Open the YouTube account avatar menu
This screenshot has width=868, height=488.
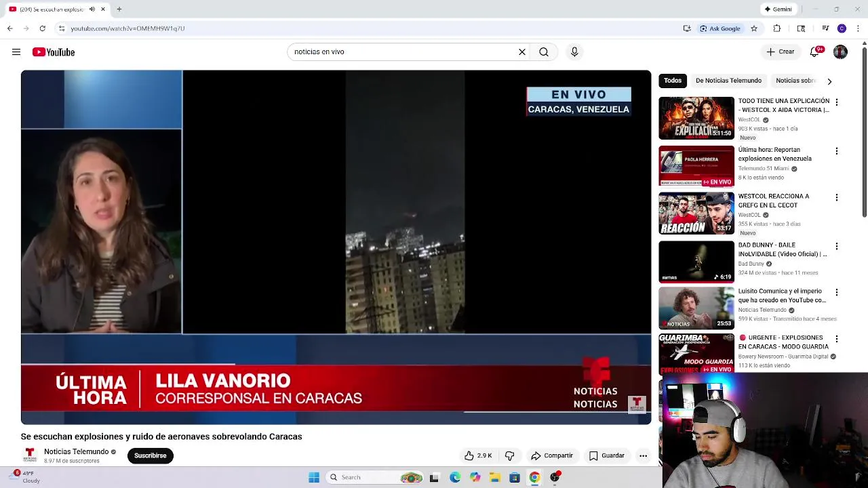[x=841, y=52]
